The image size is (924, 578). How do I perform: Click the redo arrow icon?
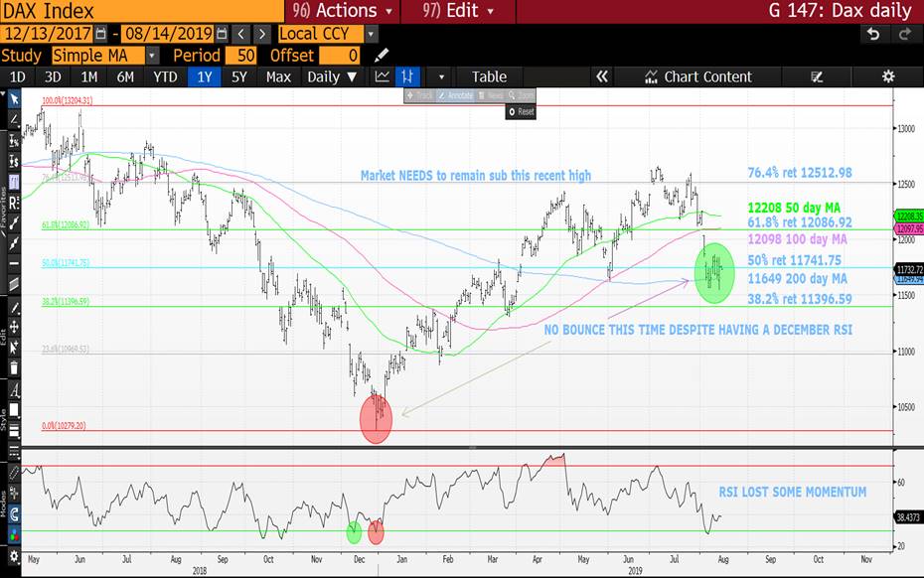tap(904, 34)
